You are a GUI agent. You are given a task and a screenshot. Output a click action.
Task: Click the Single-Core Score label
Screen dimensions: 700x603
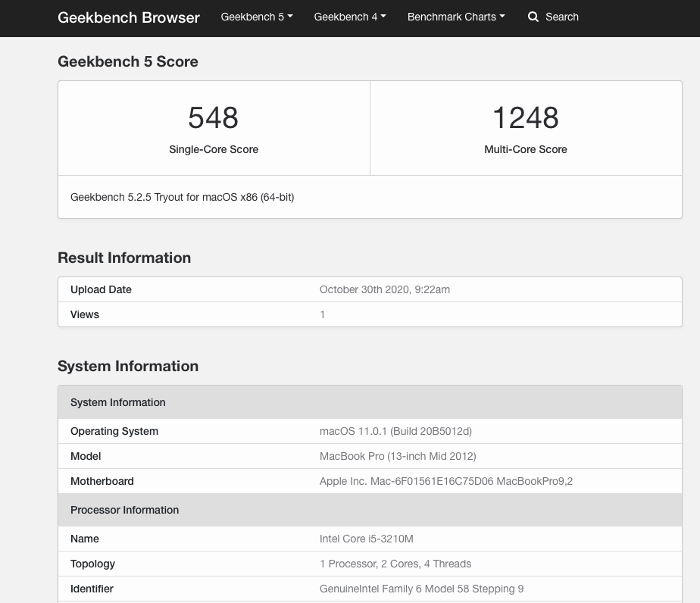[214, 149]
